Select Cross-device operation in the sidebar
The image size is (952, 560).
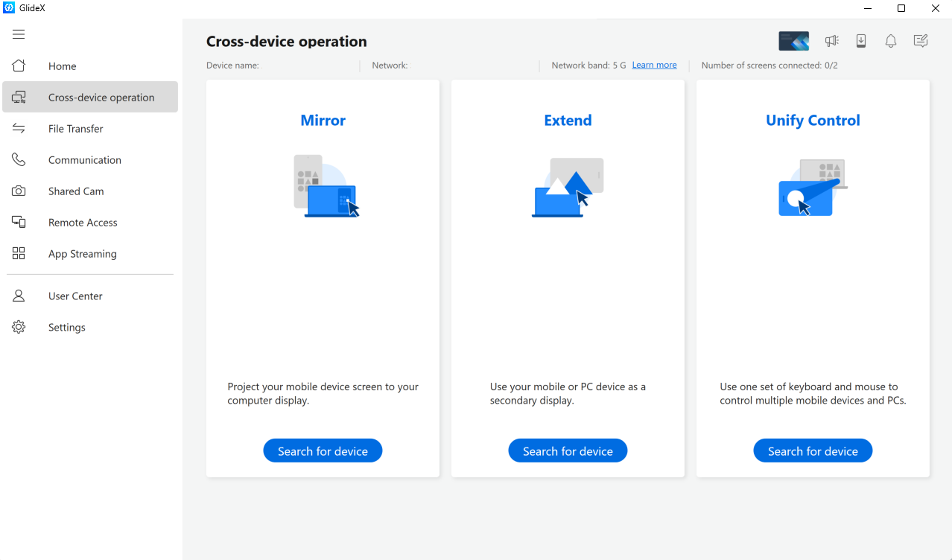tap(101, 97)
